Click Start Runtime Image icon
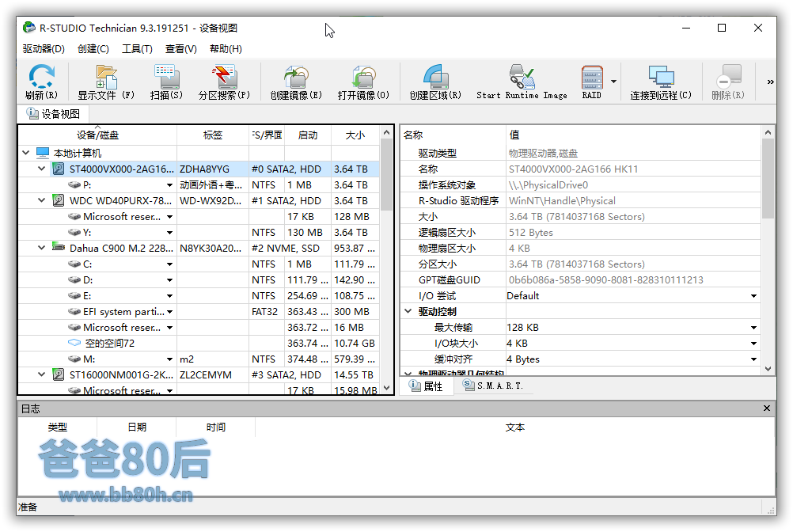The width and height of the screenshot is (793, 532). pos(522,82)
